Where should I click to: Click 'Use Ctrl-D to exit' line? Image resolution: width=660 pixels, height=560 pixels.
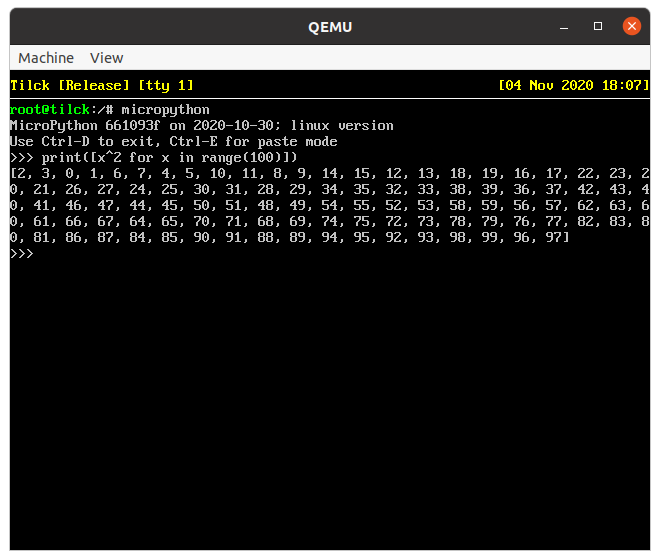tap(174, 141)
